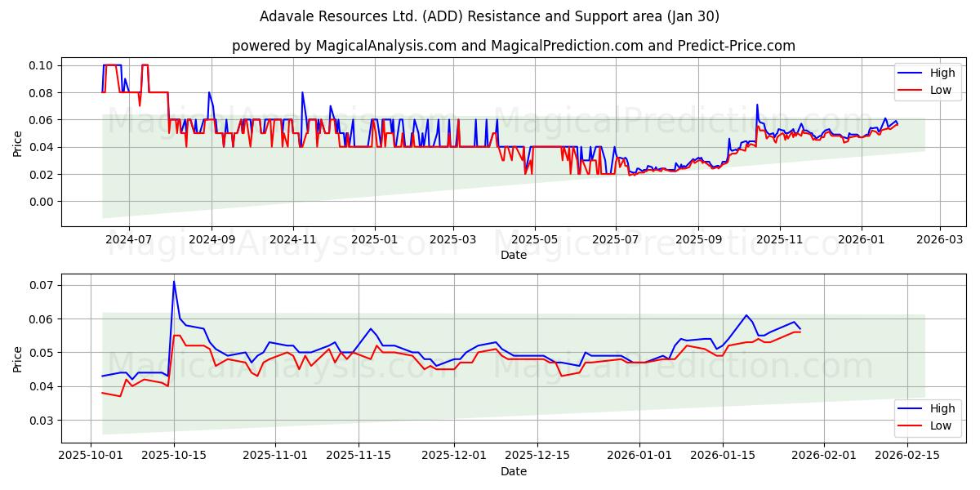Click the '0.03' y-axis label in the bottom chart
The height and width of the screenshot is (490, 980).
[x=42, y=421]
